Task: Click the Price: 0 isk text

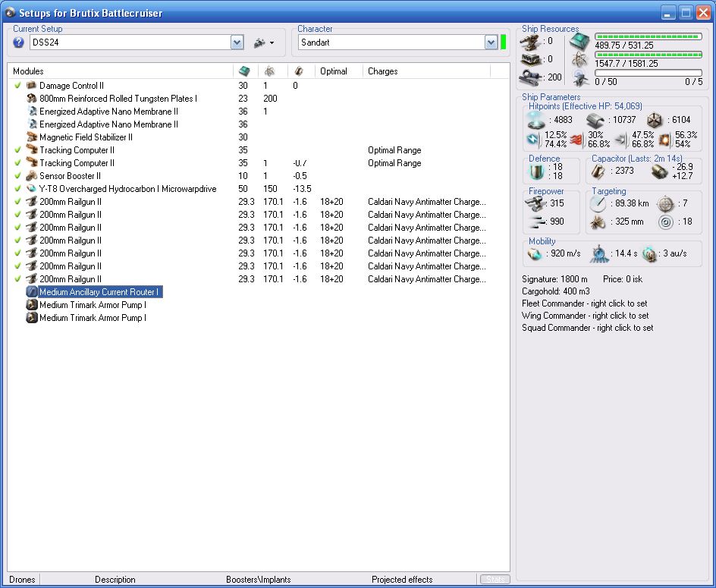Action: pos(623,278)
